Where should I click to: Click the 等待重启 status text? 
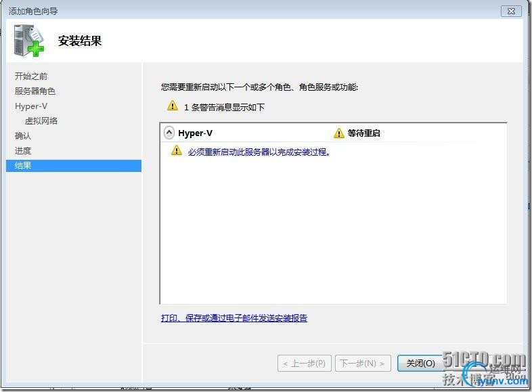click(x=363, y=133)
